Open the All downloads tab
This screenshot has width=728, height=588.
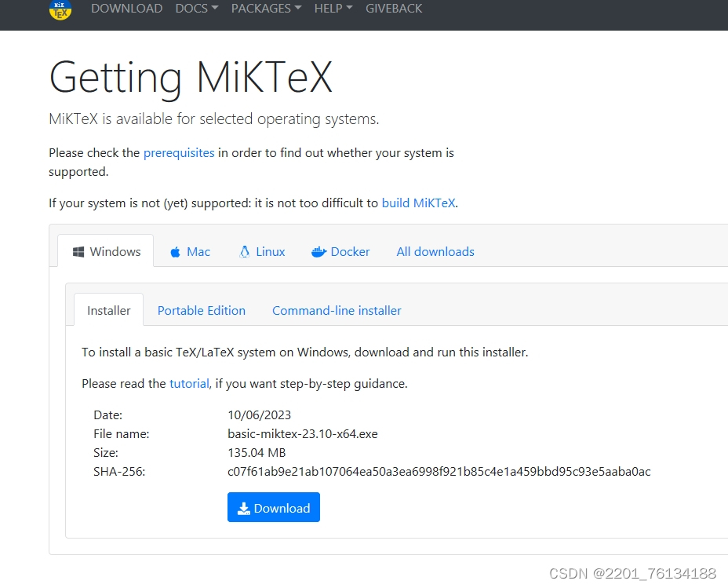click(435, 251)
